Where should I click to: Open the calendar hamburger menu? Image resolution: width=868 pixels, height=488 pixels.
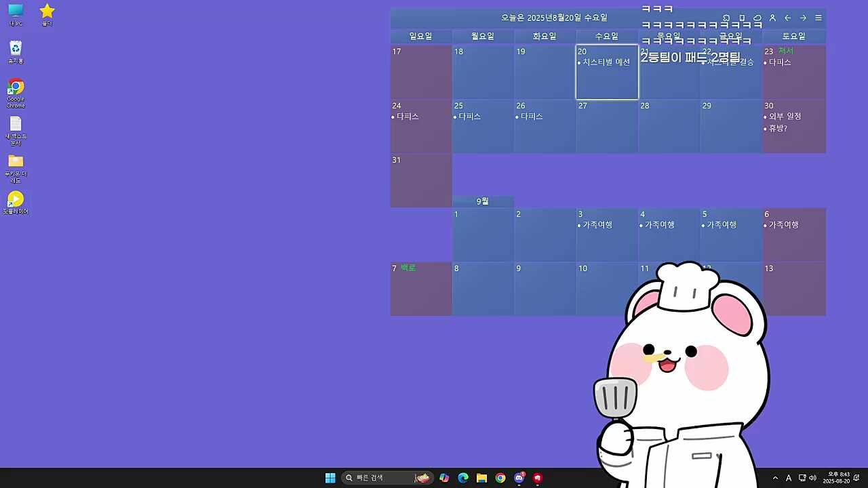(x=818, y=18)
